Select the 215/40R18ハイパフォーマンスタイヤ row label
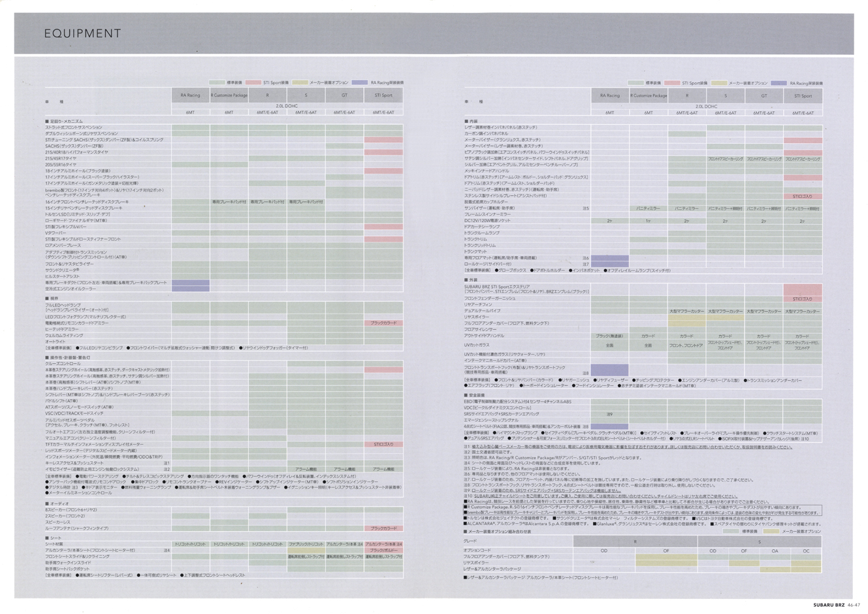Screen dimensions: 868x614 point(76,152)
